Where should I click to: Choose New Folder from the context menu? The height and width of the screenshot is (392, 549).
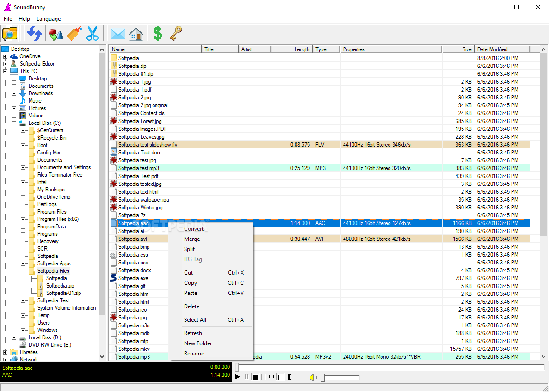(x=211, y=343)
